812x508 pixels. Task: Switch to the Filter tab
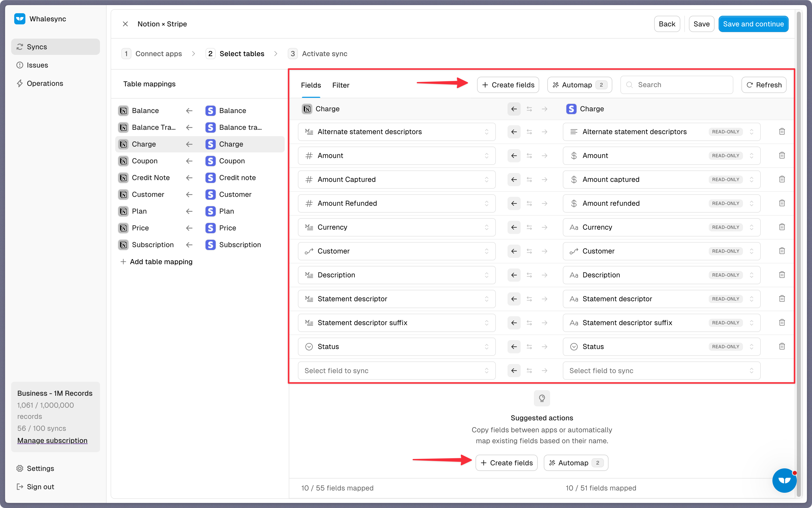click(341, 85)
